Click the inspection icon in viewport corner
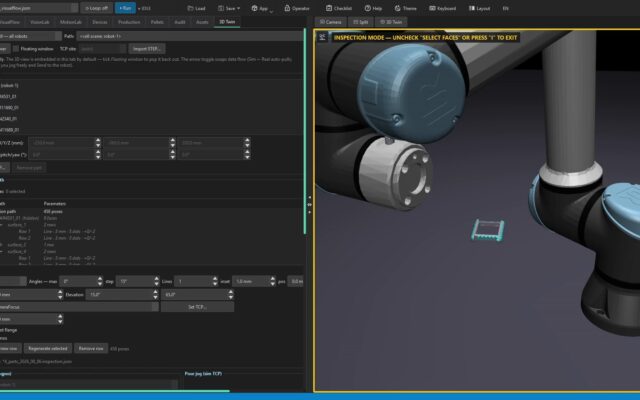Image resolution: width=640 pixels, height=400 pixels. [322, 37]
